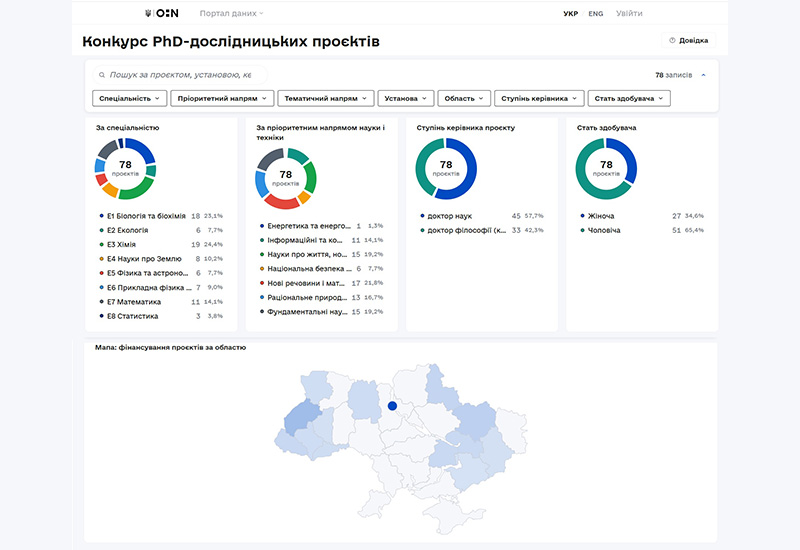Expand the Пріоритетний напрям filter dropdown

pyautogui.click(x=222, y=98)
